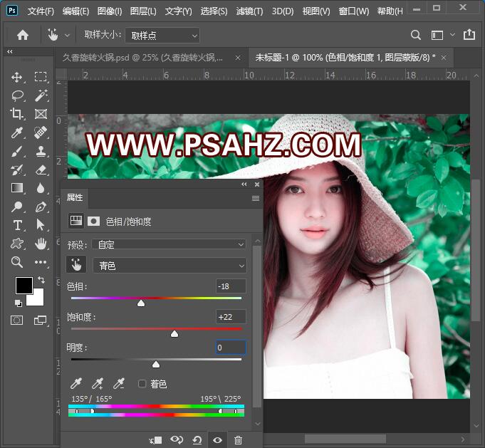
Task: Select the Magic Wand tool
Action: point(41,95)
